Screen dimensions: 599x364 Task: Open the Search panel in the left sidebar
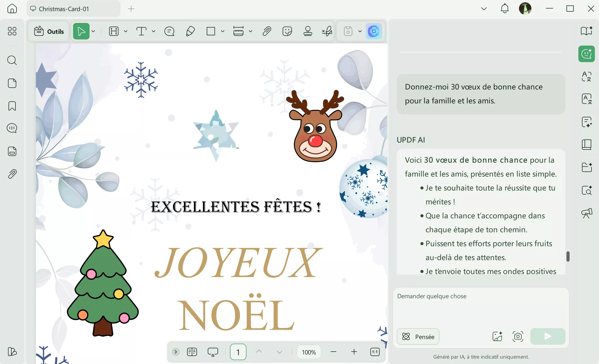click(12, 60)
